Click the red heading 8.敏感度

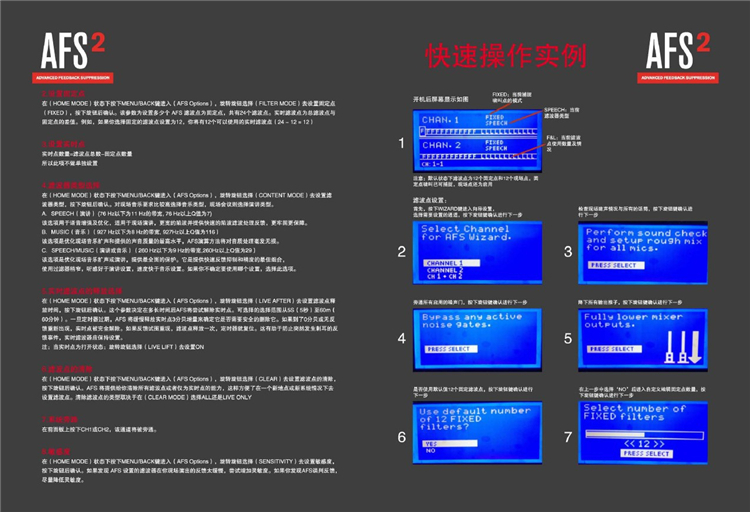56,452
